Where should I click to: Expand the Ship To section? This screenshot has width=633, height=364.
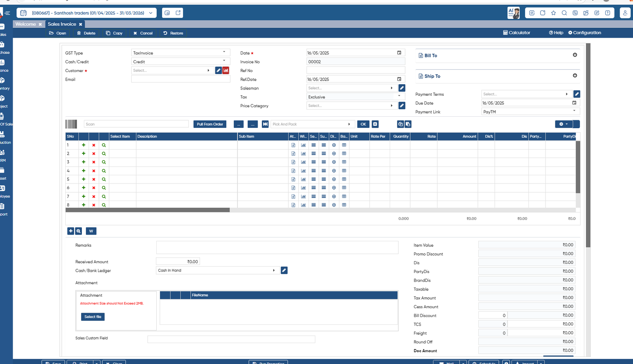pos(575,76)
